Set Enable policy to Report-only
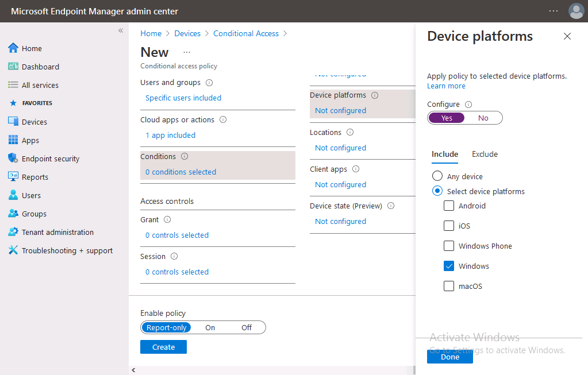The image size is (588, 375). click(x=167, y=327)
